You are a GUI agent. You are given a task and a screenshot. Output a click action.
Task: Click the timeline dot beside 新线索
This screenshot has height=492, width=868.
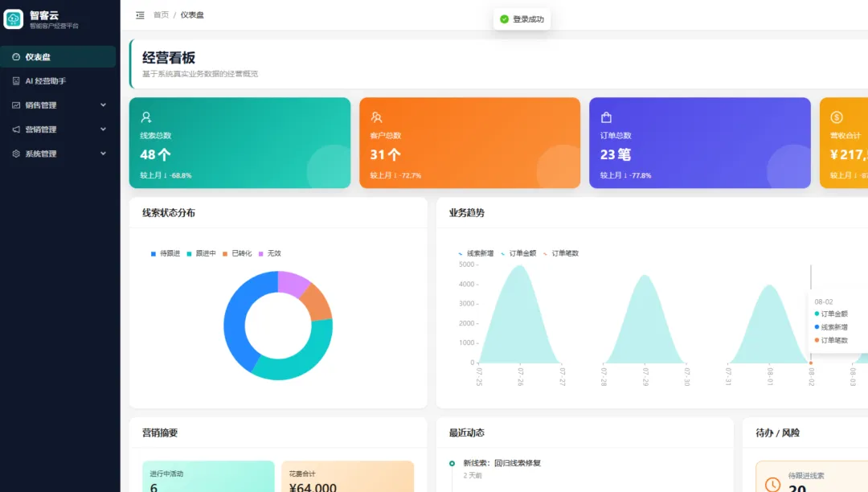click(452, 463)
